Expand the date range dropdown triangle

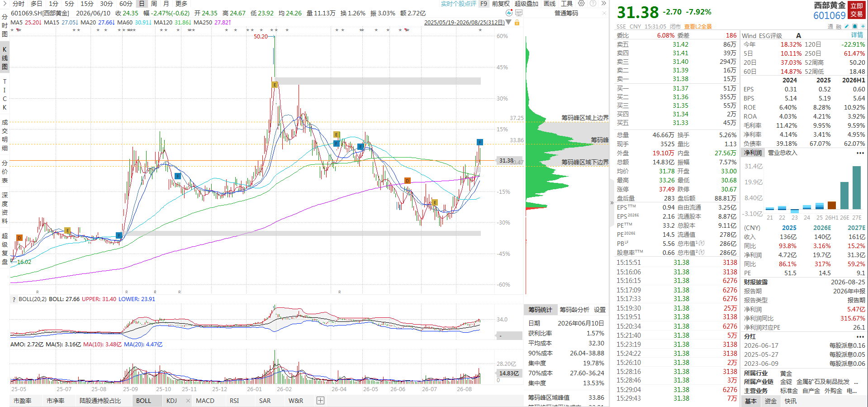509,23
